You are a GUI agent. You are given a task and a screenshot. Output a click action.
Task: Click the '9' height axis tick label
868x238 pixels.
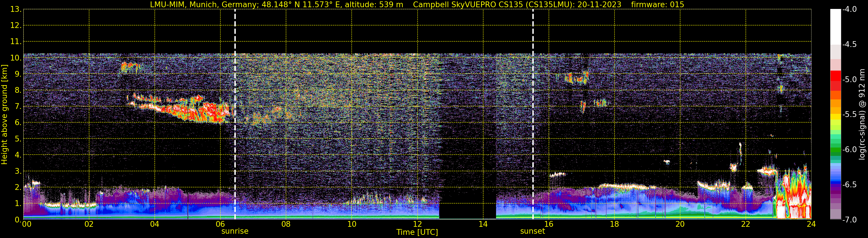pyautogui.click(x=18, y=74)
